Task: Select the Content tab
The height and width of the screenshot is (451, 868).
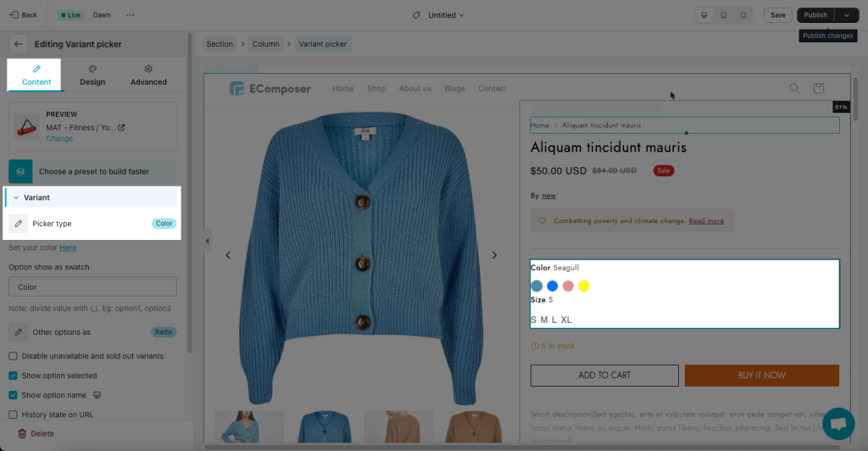Action: tap(36, 75)
